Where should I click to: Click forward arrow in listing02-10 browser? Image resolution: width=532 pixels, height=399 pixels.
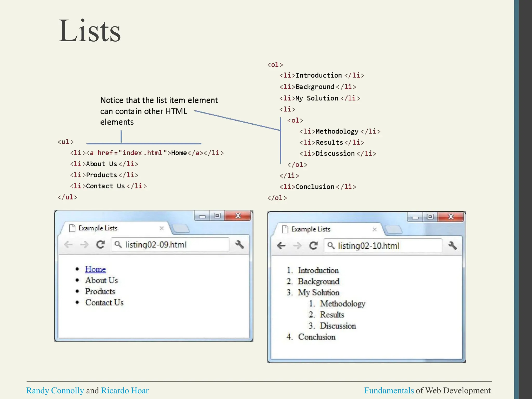click(x=297, y=246)
